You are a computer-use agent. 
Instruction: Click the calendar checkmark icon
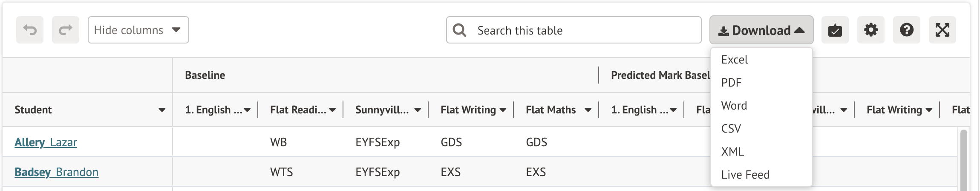835,30
